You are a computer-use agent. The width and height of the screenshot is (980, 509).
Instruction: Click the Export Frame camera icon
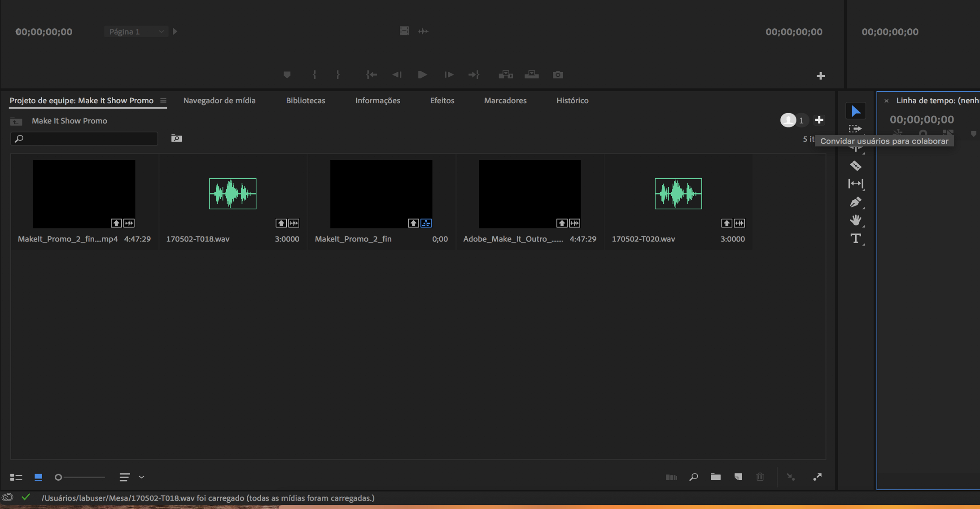pos(558,75)
